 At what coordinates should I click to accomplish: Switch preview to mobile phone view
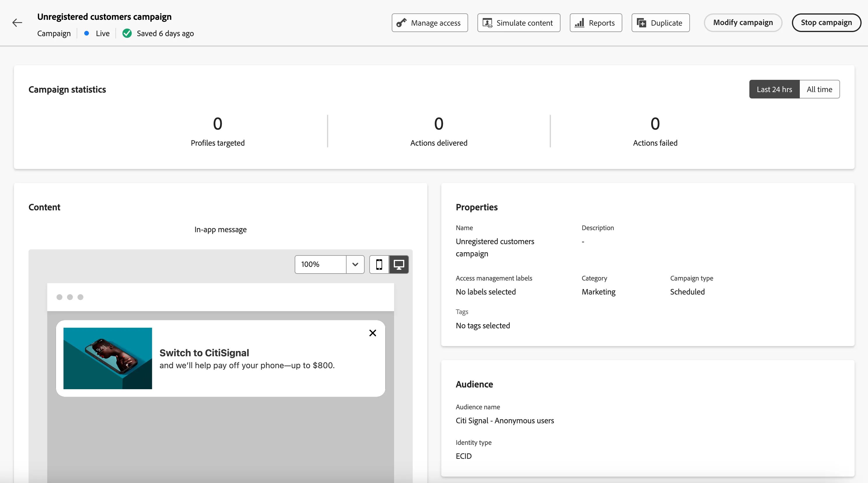click(x=379, y=265)
